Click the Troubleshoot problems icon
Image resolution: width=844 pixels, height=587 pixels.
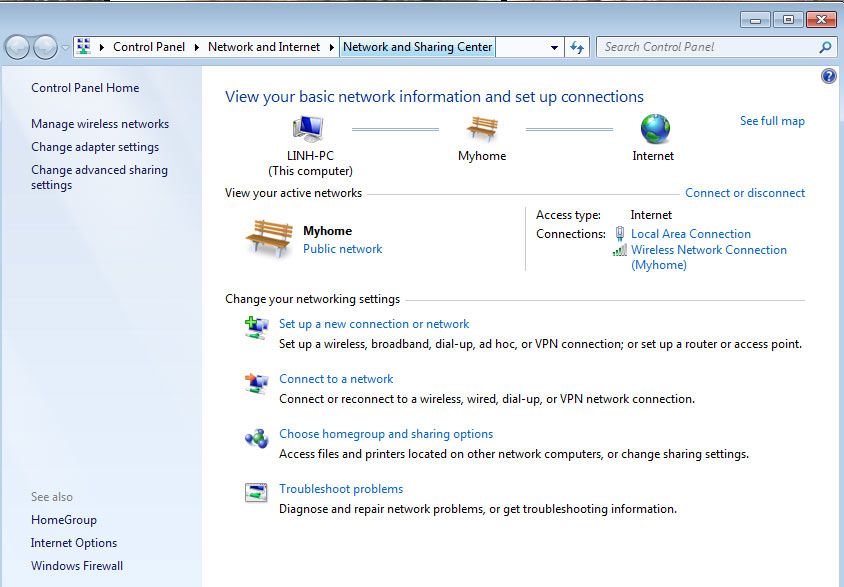coord(257,492)
